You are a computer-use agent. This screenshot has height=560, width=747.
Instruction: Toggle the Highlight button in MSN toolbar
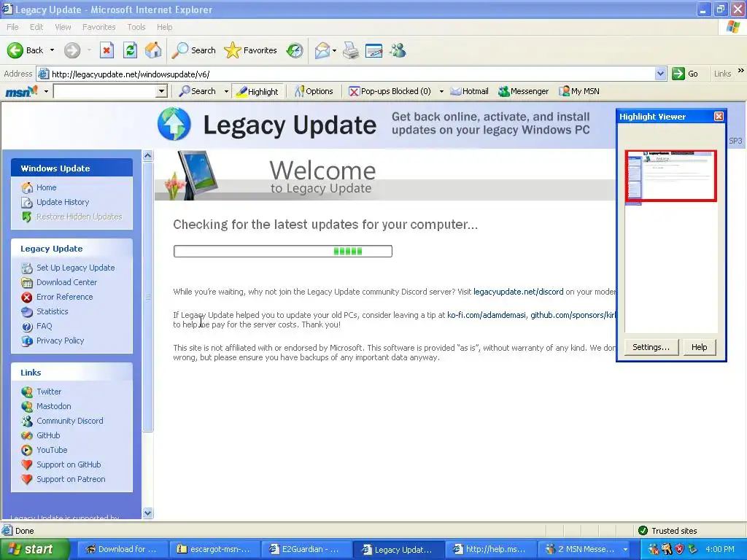pyautogui.click(x=258, y=91)
